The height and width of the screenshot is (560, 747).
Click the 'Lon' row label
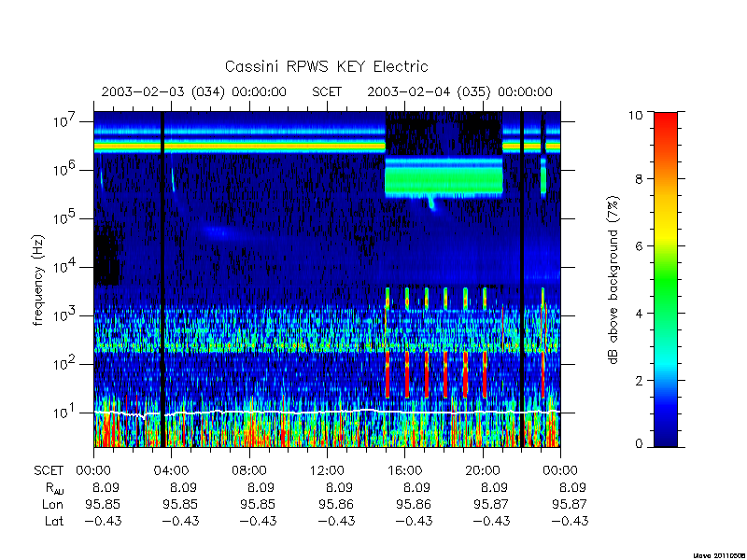(53, 504)
